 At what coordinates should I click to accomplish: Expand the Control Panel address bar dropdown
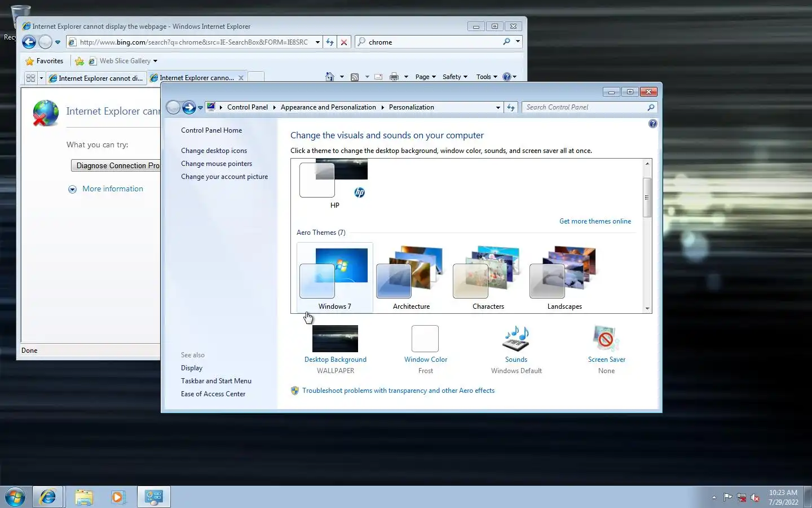click(x=498, y=107)
